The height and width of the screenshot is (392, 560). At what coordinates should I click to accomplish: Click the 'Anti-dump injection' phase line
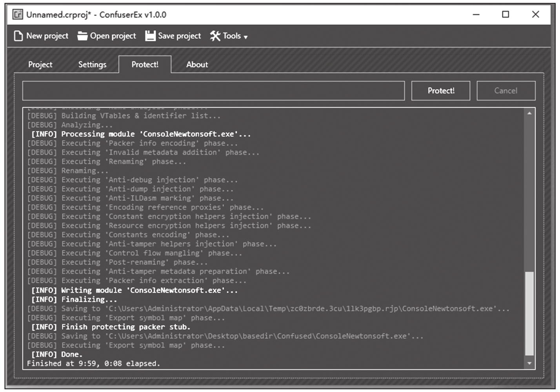pyautogui.click(x=130, y=189)
